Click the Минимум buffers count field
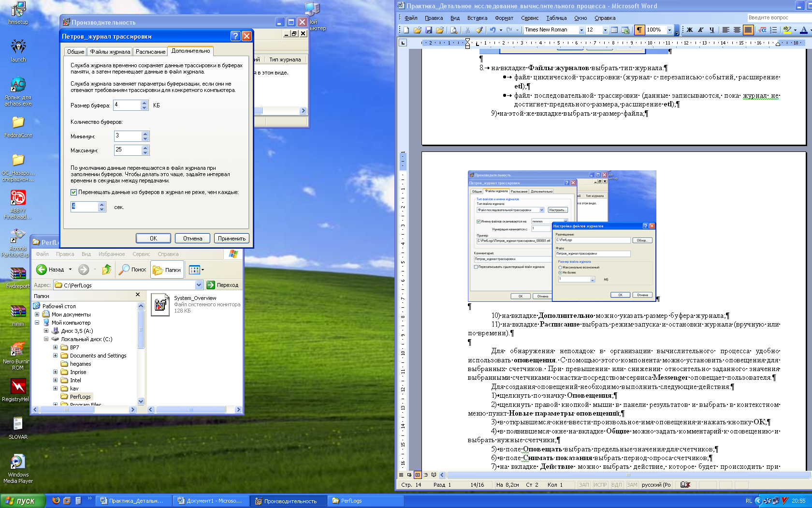 pos(128,136)
